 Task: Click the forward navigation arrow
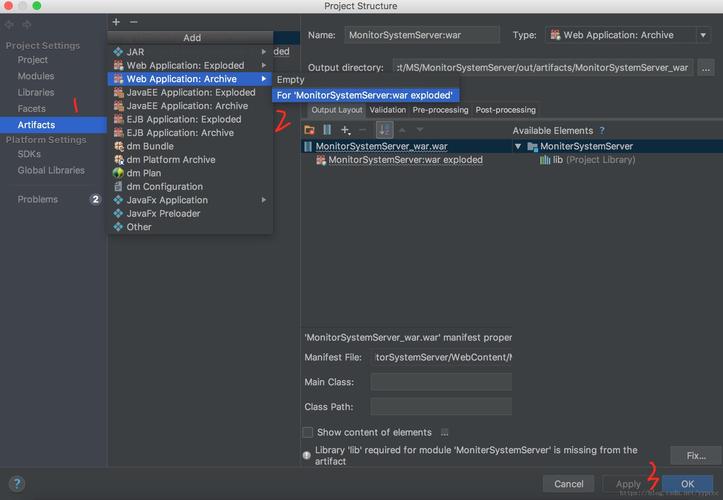tap(27, 25)
